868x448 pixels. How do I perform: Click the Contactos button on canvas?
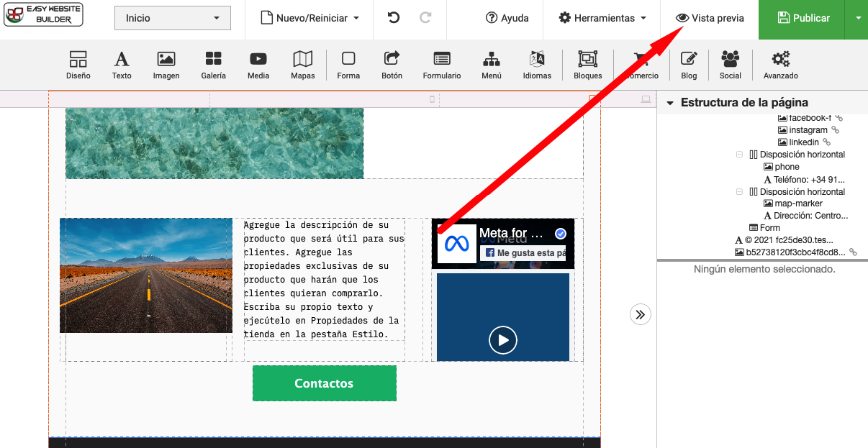[324, 383]
